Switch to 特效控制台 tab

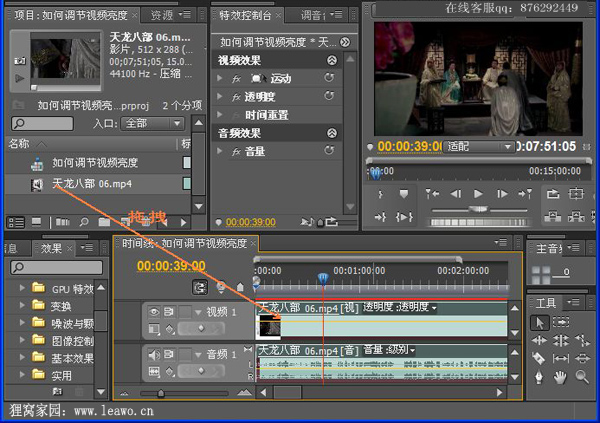(245, 15)
